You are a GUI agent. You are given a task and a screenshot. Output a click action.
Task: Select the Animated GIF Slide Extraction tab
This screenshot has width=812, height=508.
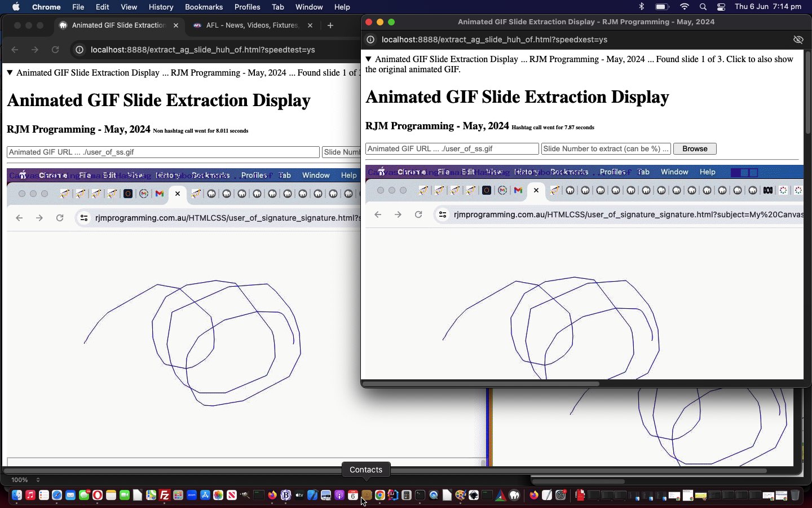118,25
